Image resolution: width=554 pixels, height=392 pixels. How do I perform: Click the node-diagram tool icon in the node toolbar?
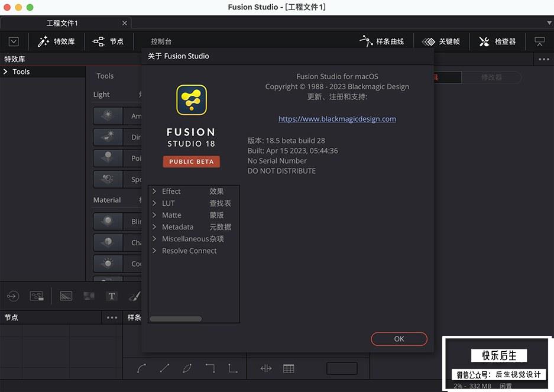[x=37, y=296]
